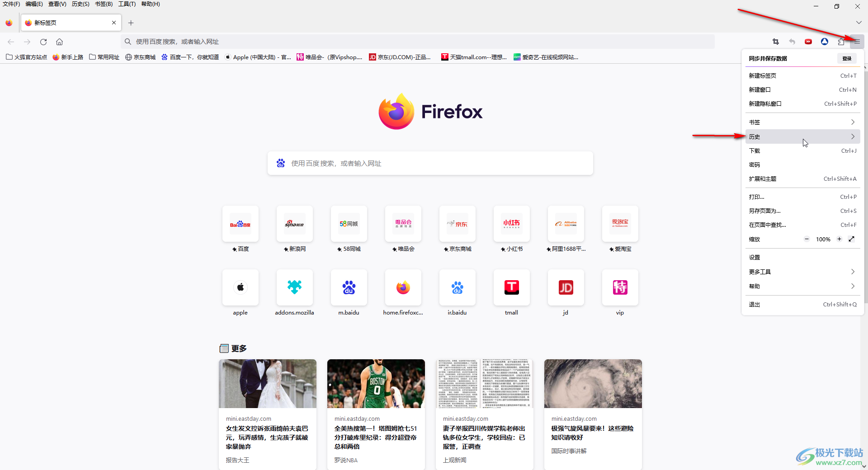Open the 火狐官方站点 bookmark folder
This screenshot has height=470, width=868.
[x=26, y=57]
